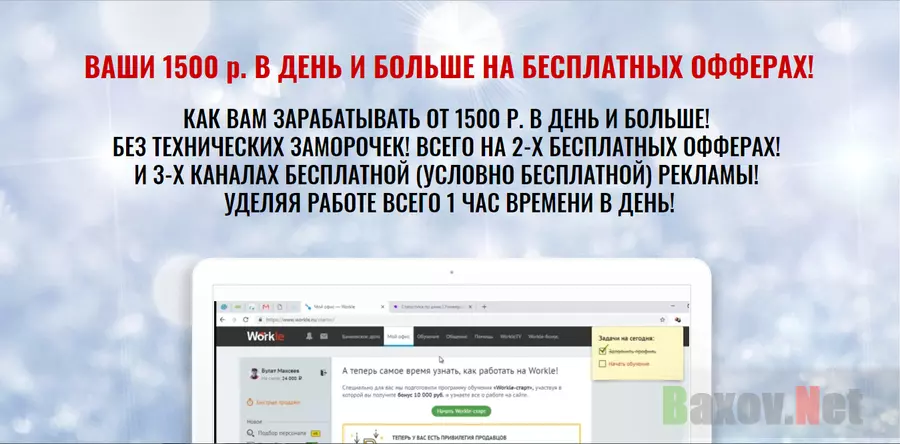This screenshot has height=444, width=900.
Task: Click text ТЕПЕРЬ У ВАС ЕСТЬ ПРИВИЛЕГИЯ ПРОДАВЦОВ
Action: 449,438
